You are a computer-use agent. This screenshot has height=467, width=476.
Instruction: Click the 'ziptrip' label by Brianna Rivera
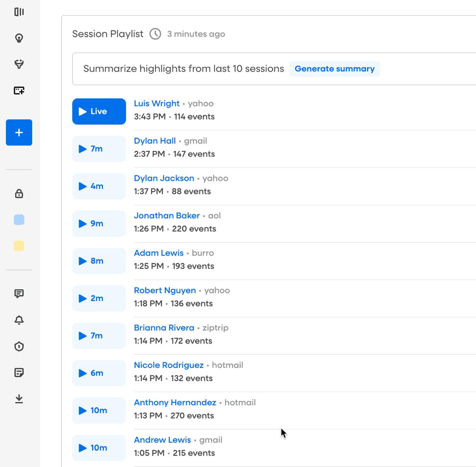(x=215, y=328)
